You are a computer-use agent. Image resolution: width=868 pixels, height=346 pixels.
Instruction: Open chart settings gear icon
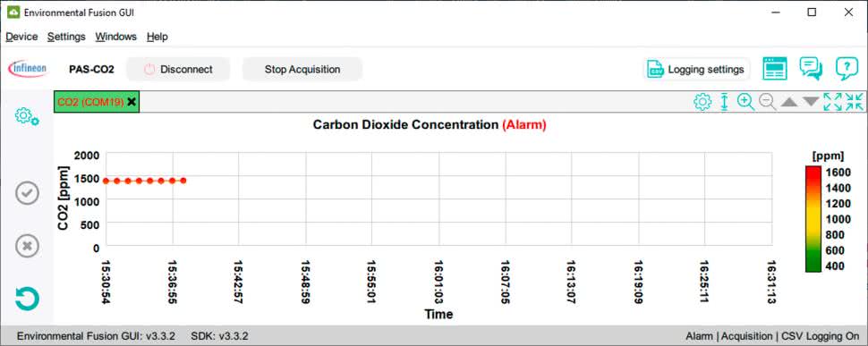(x=702, y=102)
